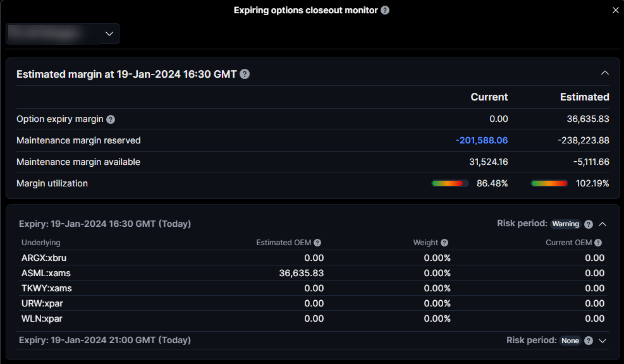
Task: Click help icon next to Estimated OEM column
Action: click(317, 243)
